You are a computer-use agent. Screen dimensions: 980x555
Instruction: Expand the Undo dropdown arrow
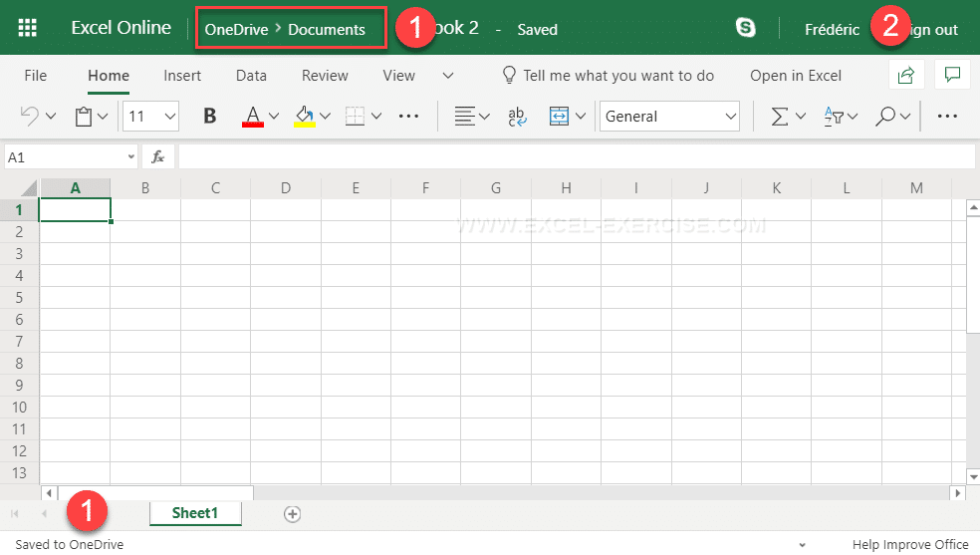(51, 117)
